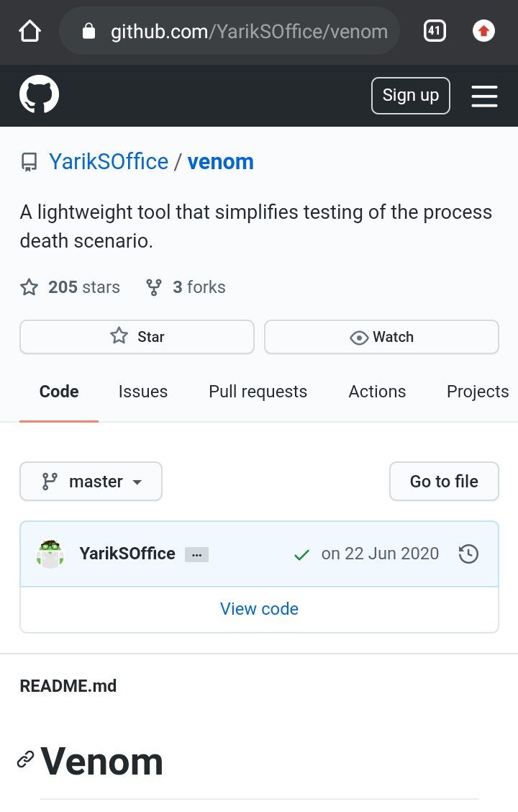This screenshot has height=812, width=518.
Task: Expand the master branch dropdown
Action: click(91, 481)
